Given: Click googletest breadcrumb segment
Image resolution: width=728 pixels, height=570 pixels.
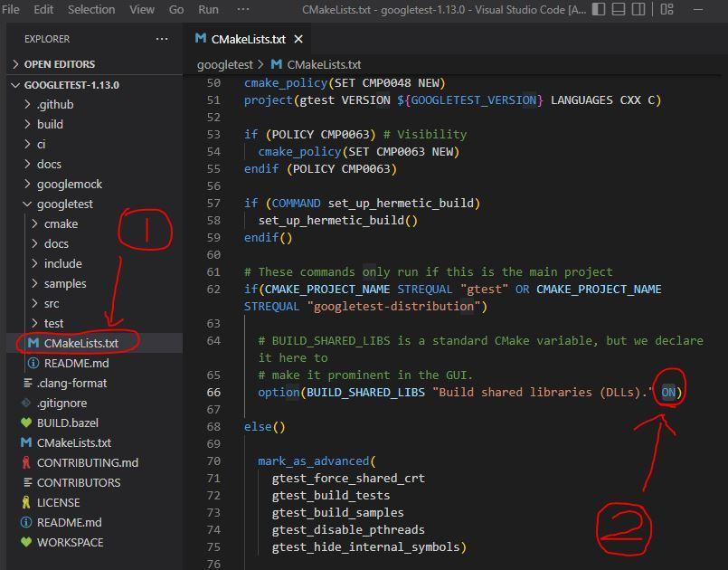Looking at the screenshot, I should point(224,64).
